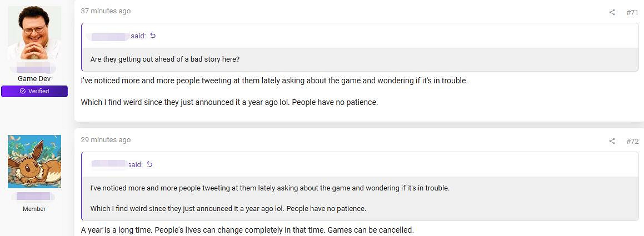Click the jump-to-original arrow in post #71's quote
The width and height of the screenshot is (644, 236).
[153, 36]
